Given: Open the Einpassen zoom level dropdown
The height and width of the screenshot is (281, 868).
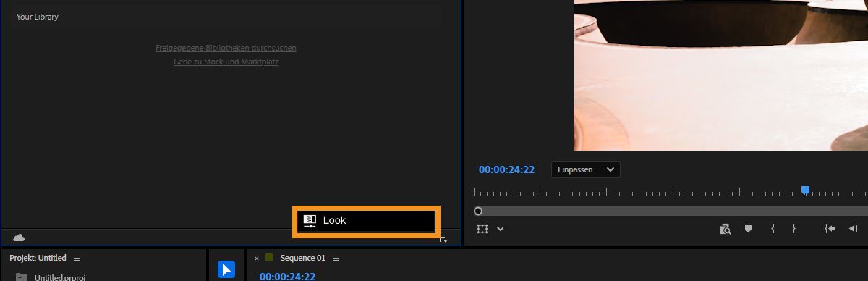Looking at the screenshot, I should point(586,169).
